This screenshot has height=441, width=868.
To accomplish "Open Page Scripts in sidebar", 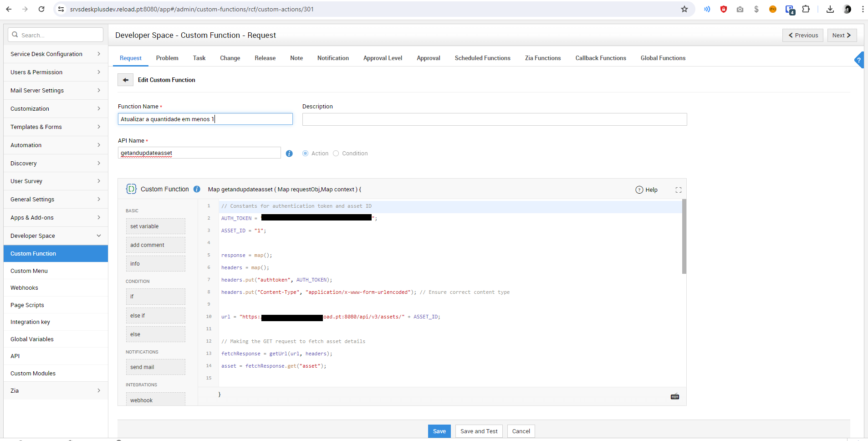I will tap(56, 305).
